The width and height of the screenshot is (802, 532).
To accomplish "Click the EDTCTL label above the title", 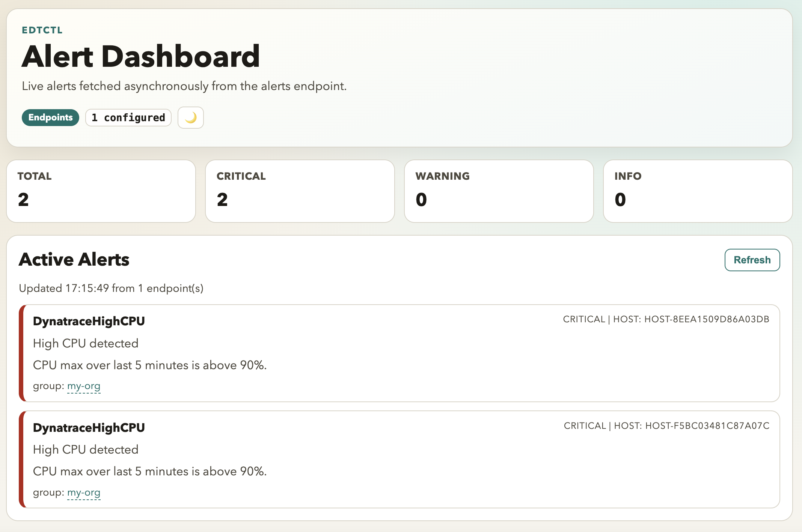I will [42, 30].
